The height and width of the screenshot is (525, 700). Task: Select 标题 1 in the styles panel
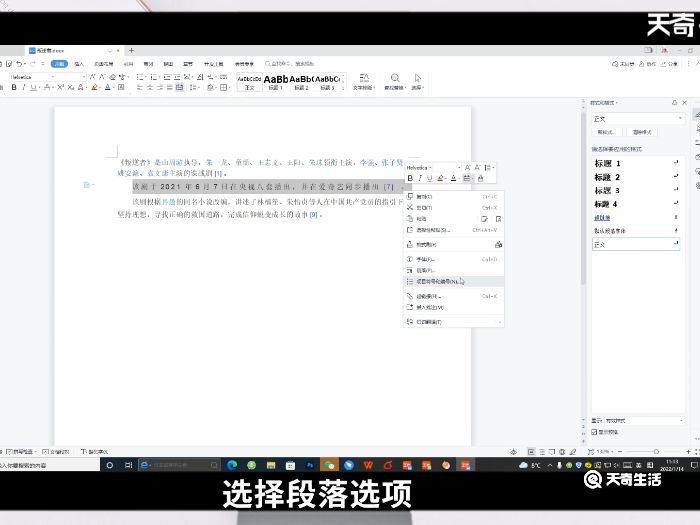pos(636,163)
